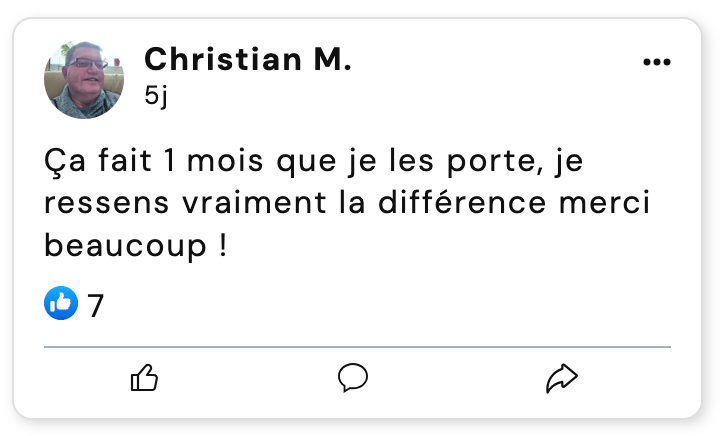Click the divider line above action buttons

[x=357, y=347]
